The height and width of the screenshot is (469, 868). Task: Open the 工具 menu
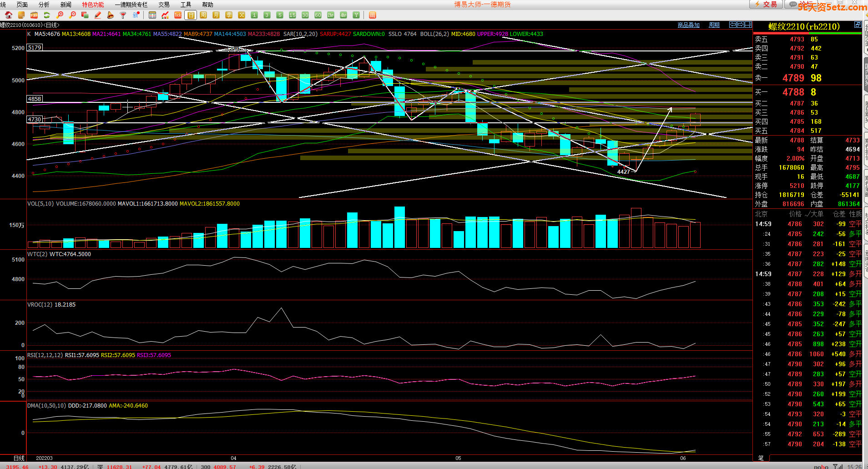pos(186,5)
